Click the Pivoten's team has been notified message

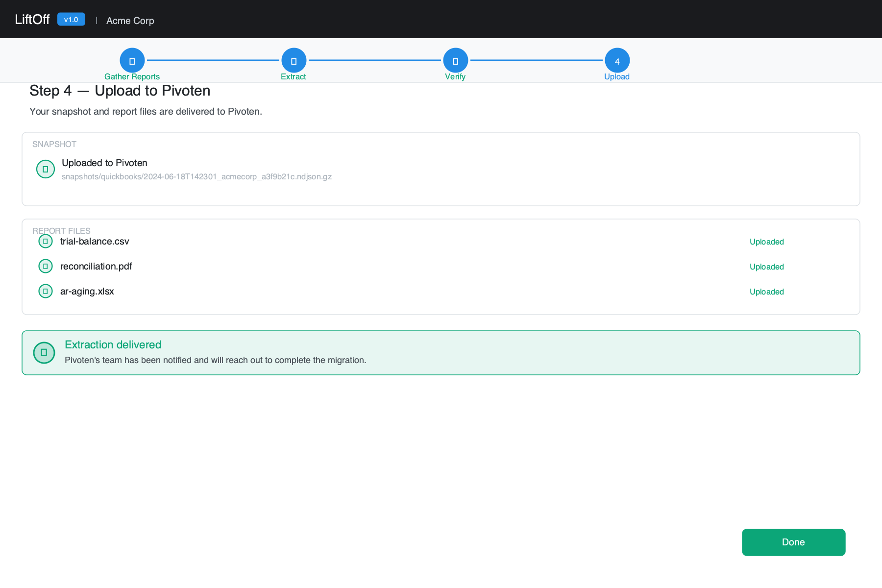(215, 360)
